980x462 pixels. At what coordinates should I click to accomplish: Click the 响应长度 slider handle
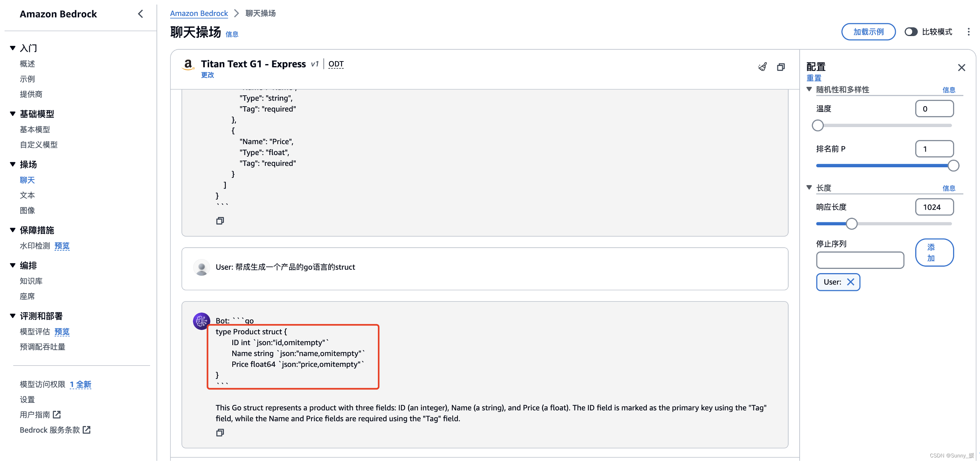pos(852,223)
